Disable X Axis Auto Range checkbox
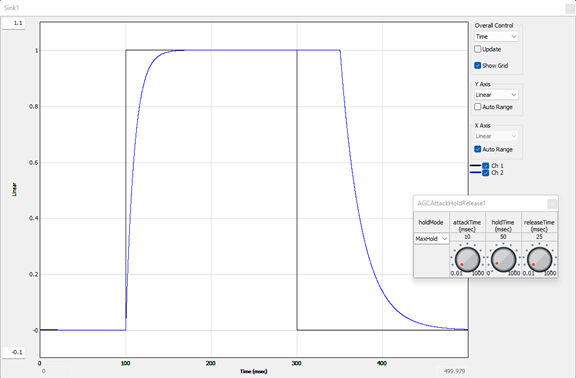576x378 pixels. pyautogui.click(x=478, y=149)
